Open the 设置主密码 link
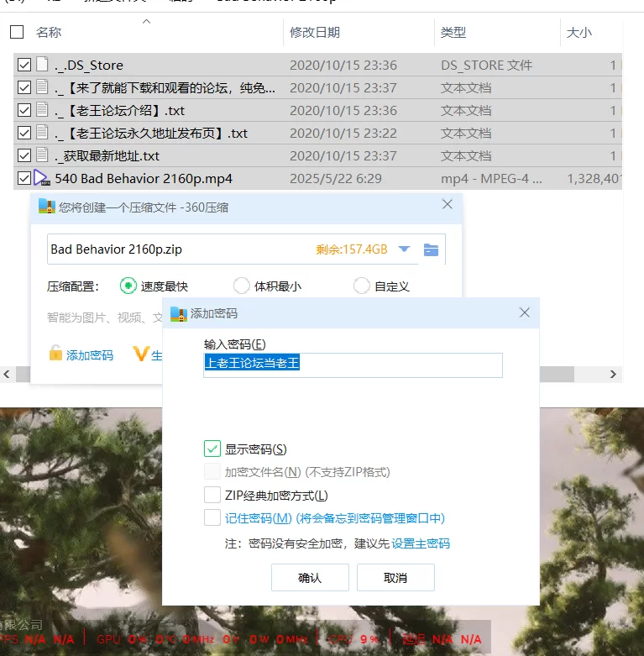The width and height of the screenshot is (644, 656). point(421,543)
